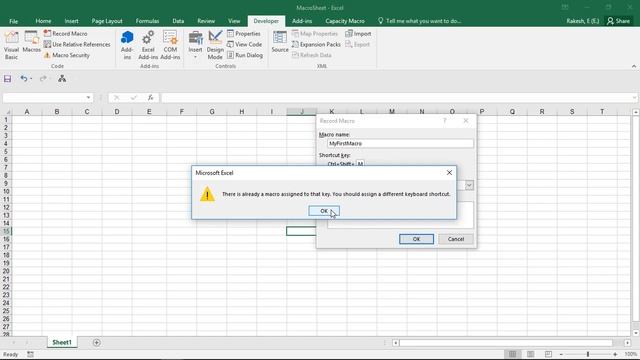Switch to Page Break Preview
Viewport: 640px width, 360px height.
(548, 354)
